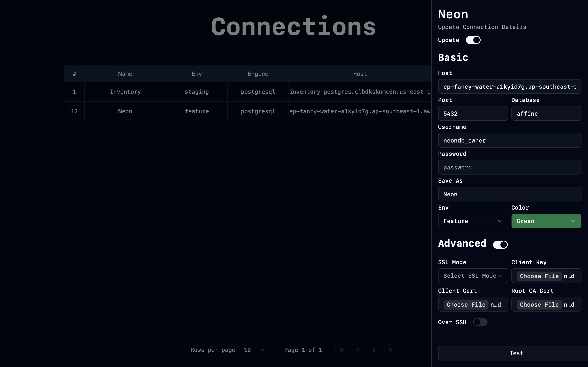Disable the Advanced settings toggle
Viewport: 588px width, 367px height.
[500, 244]
